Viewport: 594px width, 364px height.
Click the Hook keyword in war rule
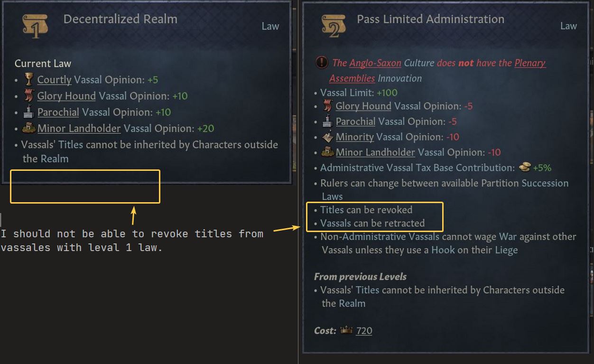click(x=443, y=250)
